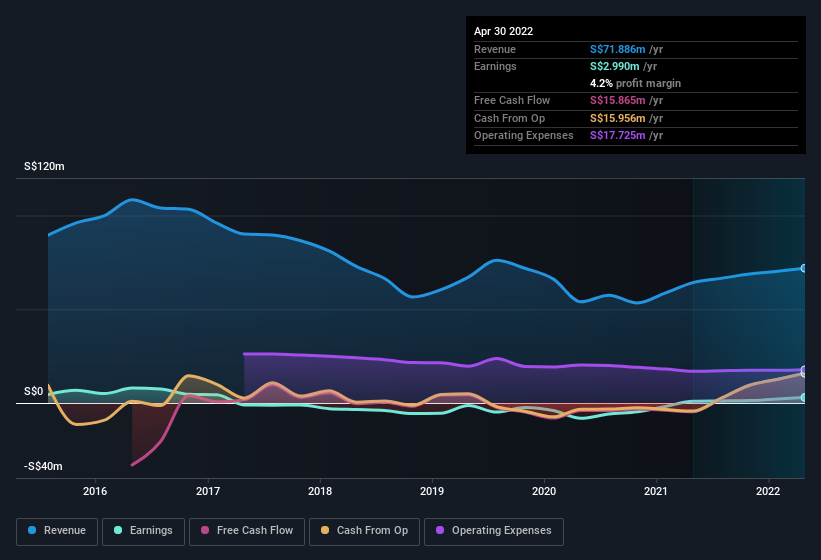Click the blue Revenue legend dot
Viewport: 821px width, 560px height.
33,531
